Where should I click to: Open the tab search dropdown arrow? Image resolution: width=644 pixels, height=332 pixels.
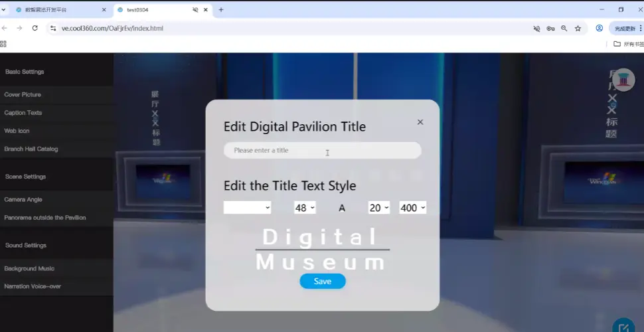(x=3, y=10)
